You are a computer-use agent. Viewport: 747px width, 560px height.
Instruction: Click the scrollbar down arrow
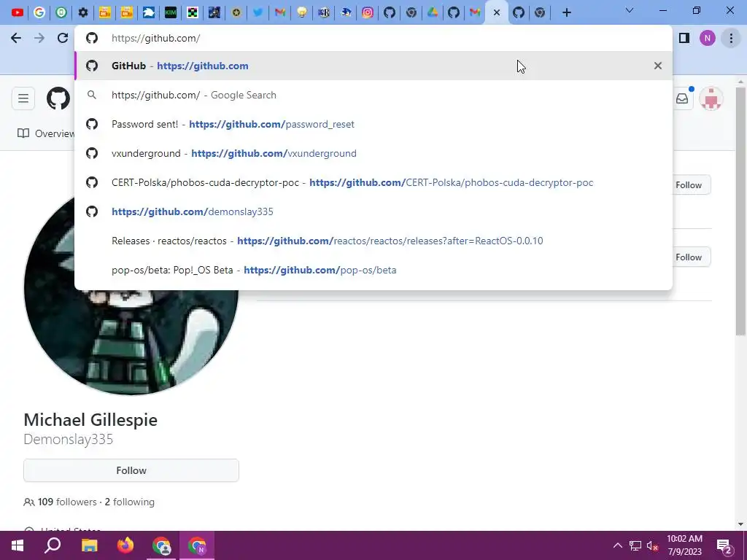tap(740, 524)
